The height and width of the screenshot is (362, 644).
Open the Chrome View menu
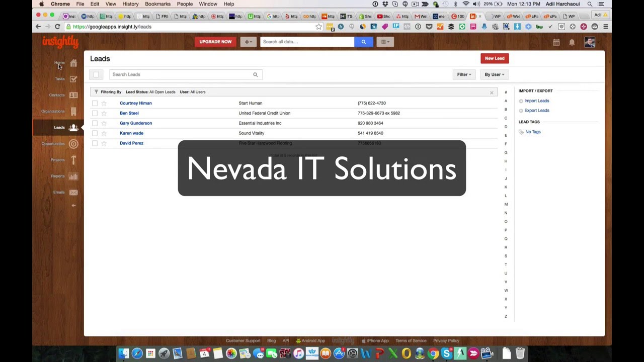[111, 4]
